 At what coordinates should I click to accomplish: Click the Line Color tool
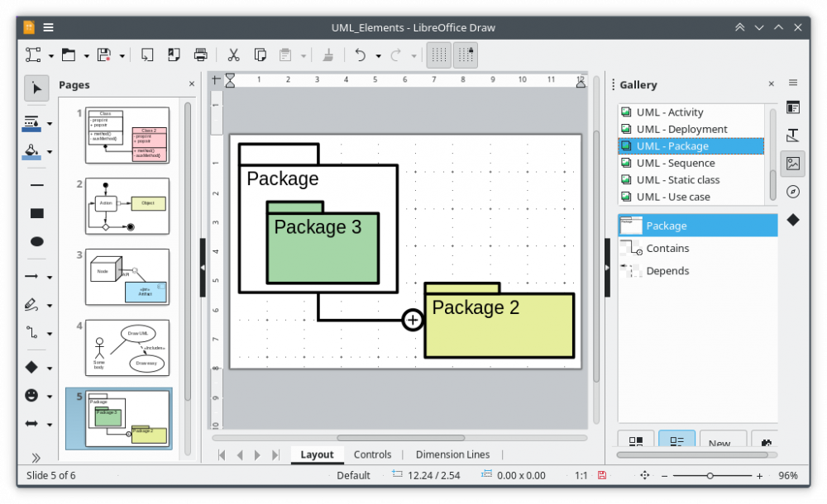click(x=31, y=123)
